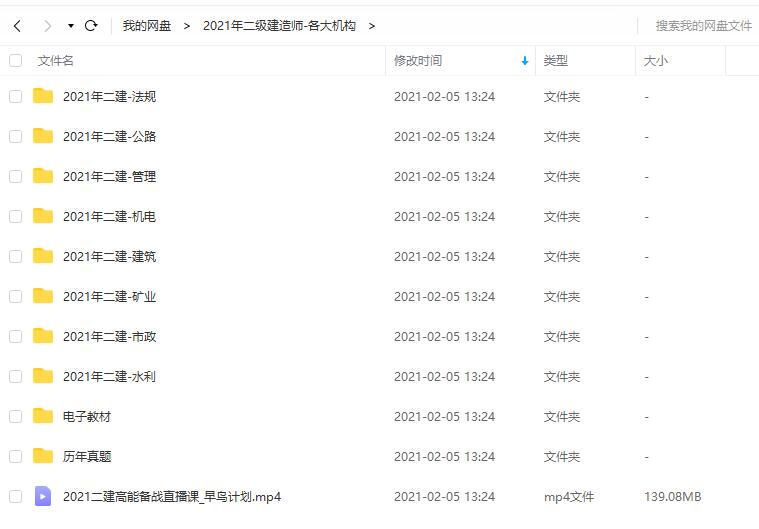
Task: Sort files by the 大小 column
Action: [x=656, y=61]
